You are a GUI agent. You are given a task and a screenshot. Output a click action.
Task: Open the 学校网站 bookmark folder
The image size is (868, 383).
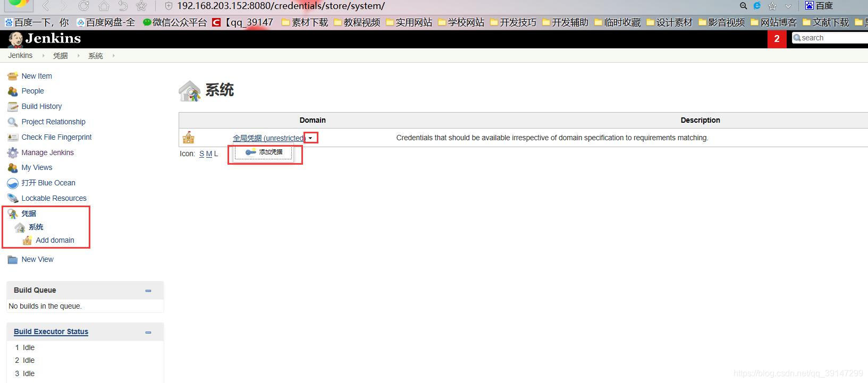(x=461, y=22)
